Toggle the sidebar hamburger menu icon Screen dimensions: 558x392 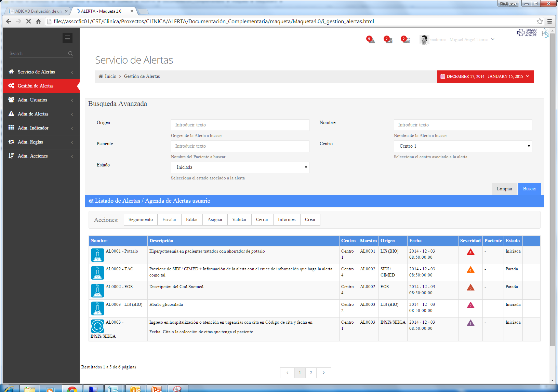coord(67,38)
